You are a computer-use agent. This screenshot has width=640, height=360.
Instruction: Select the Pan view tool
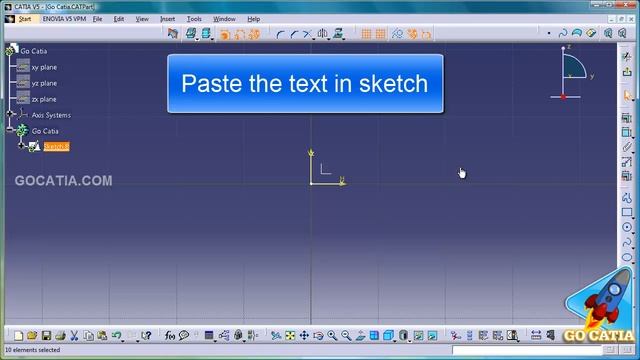304,336
